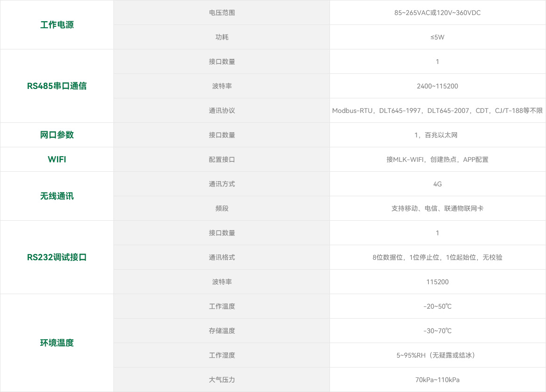Select the 4G communication method value
The image size is (546, 392).
point(437,184)
